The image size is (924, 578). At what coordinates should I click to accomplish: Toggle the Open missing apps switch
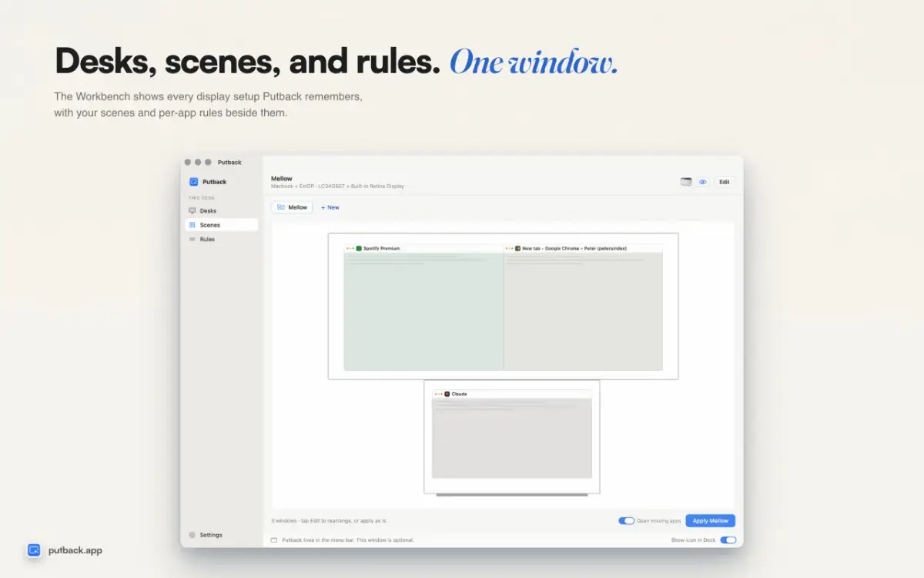[626, 521]
